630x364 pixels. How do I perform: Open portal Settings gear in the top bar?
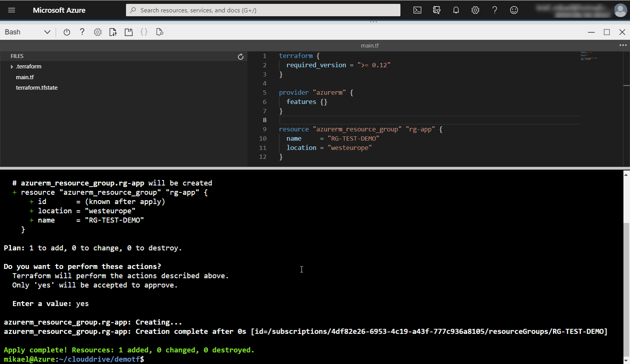(x=475, y=10)
